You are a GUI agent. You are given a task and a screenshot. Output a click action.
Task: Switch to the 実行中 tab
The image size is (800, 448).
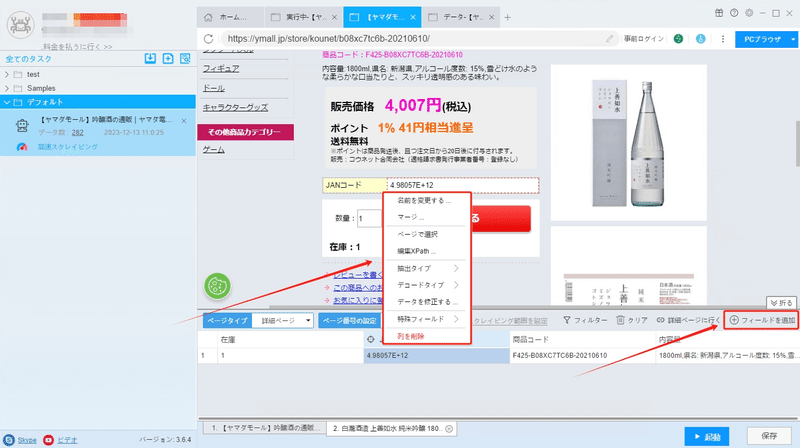(303, 17)
